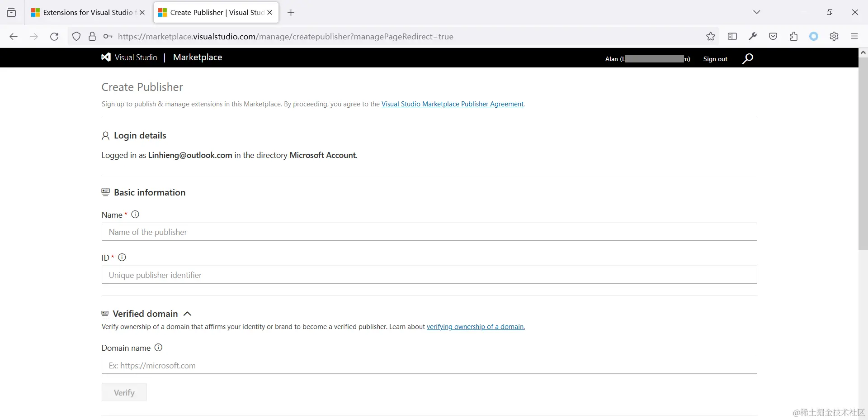Click the blue circle extension icon

coord(814,37)
